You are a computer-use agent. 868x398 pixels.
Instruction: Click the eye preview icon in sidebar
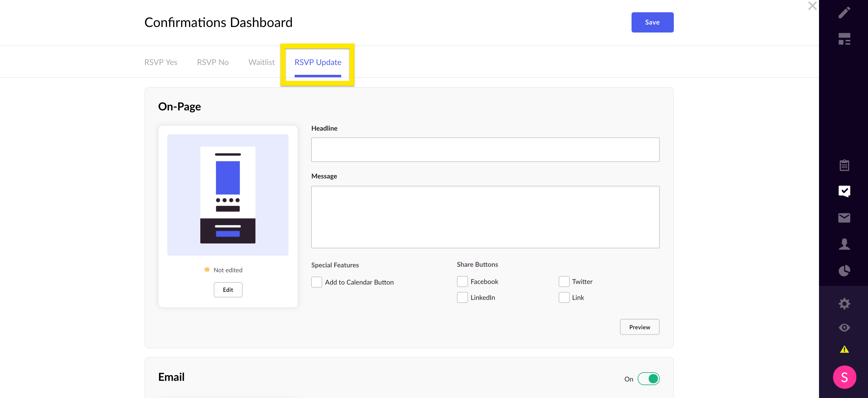[844, 327]
